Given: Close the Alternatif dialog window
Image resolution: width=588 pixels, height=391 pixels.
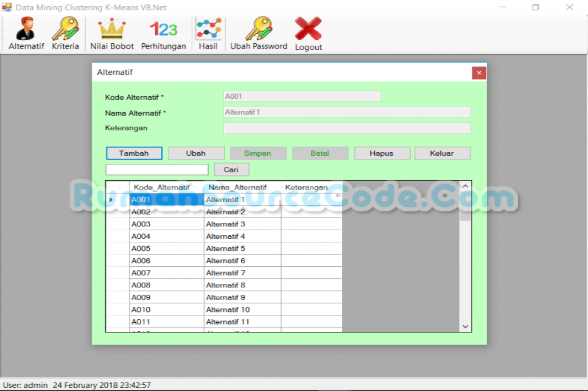Looking at the screenshot, I should pos(478,72).
